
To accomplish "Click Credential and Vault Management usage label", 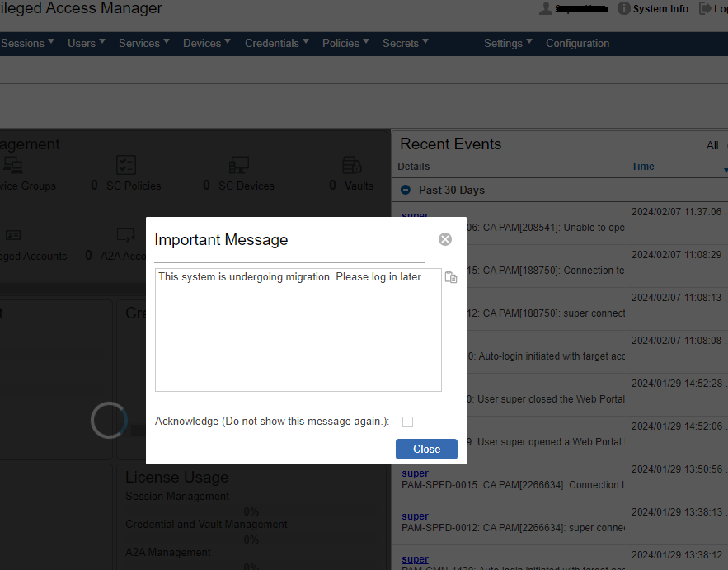I will click(x=206, y=524).
